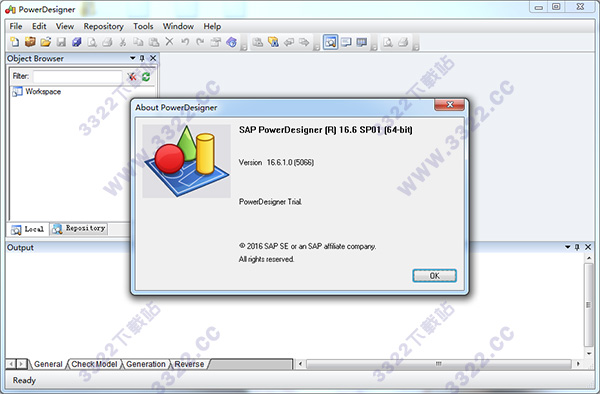Close the Object Browser panel
Viewport: 600px width, 394px height.
(153, 58)
